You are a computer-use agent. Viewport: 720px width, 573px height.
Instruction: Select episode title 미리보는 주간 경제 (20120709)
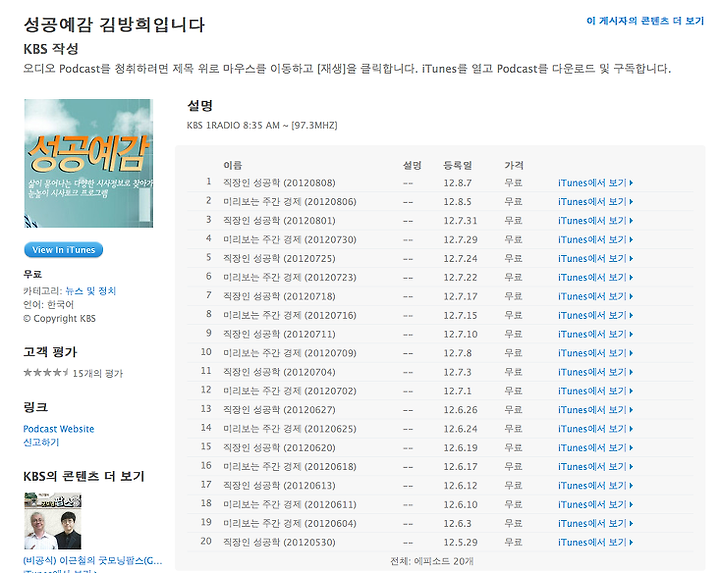point(290,353)
